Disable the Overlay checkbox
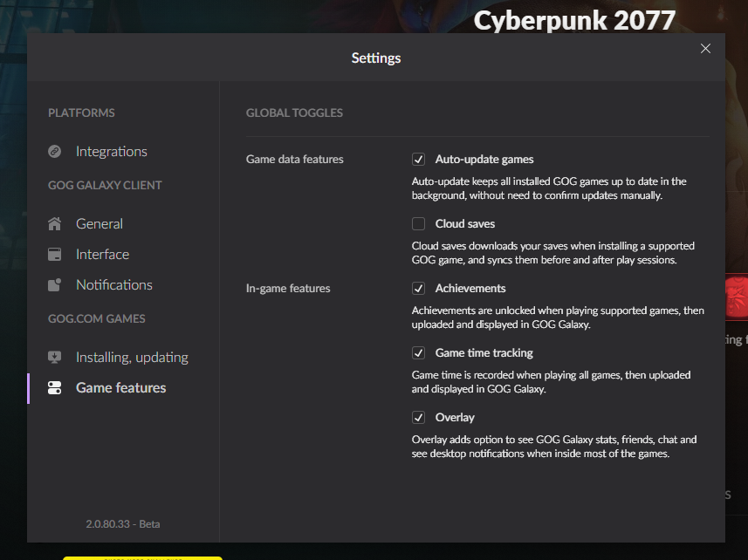The width and height of the screenshot is (748, 560). (418, 418)
